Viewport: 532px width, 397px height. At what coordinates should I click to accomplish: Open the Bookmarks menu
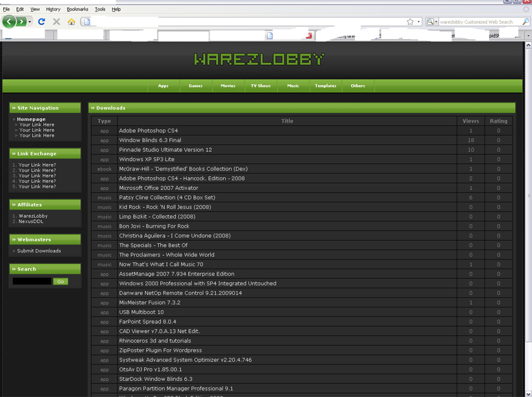(x=77, y=9)
